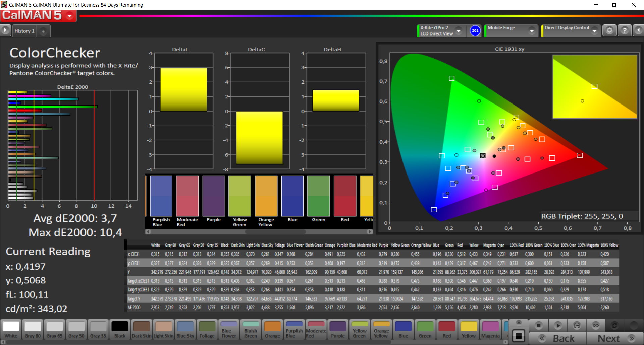Toggle the pattern window up arrow
This screenshot has width=644, height=345.
pyautogui.click(x=519, y=322)
